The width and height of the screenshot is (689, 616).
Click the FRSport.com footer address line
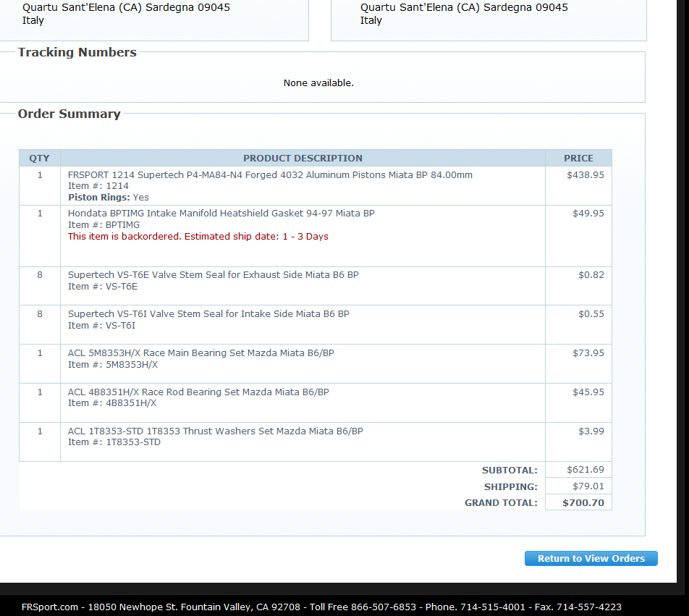[x=321, y=607]
